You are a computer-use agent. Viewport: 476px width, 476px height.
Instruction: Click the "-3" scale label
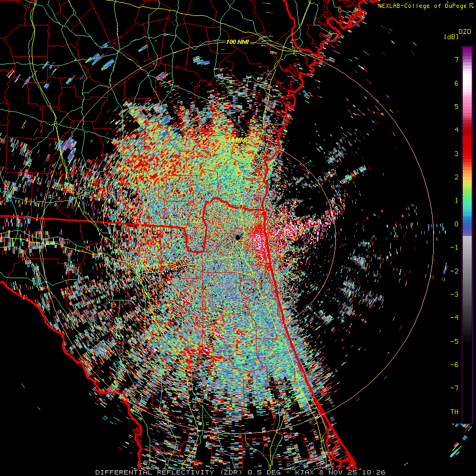click(x=454, y=295)
